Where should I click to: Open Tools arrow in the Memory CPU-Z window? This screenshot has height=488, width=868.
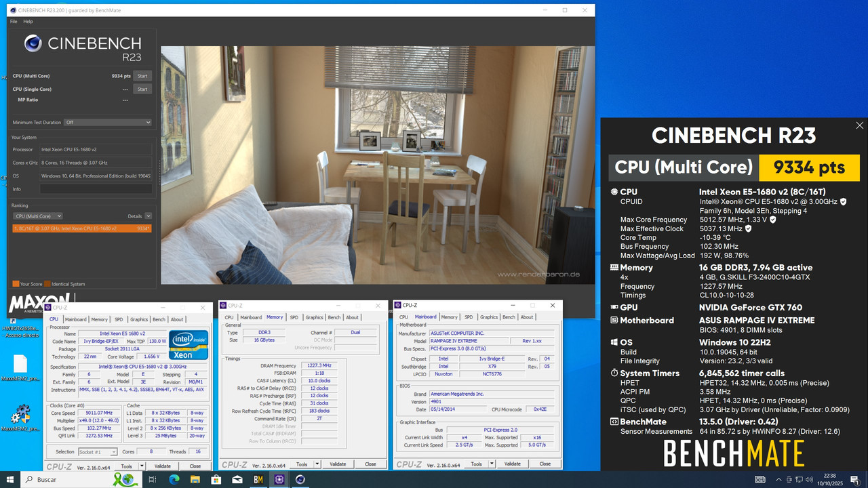317,464
